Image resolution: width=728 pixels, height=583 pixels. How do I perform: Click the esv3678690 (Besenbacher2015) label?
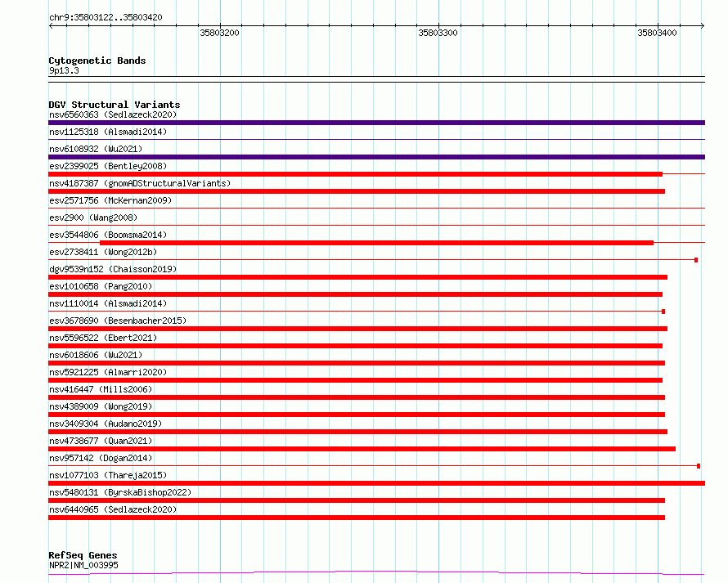[118, 321]
